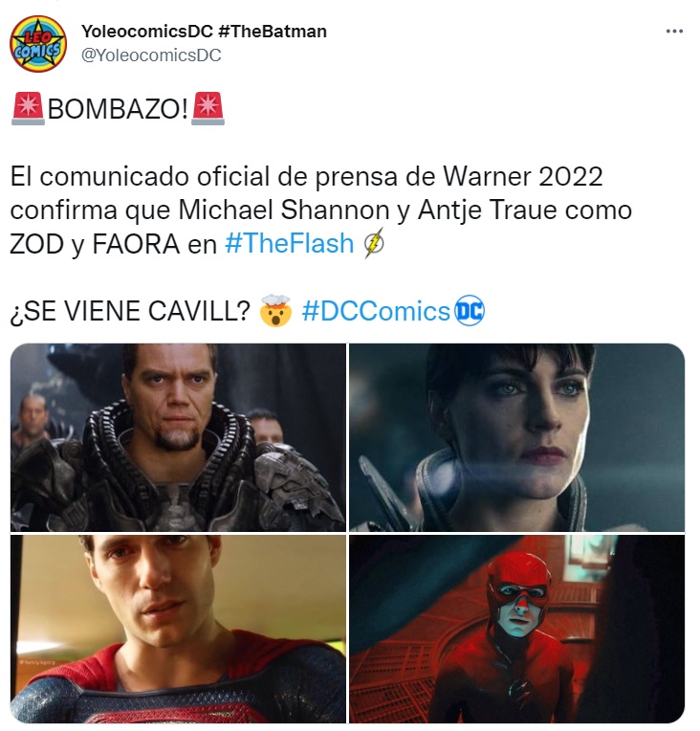Click the Warner 2022 press release sentence
Image resolution: width=700 pixels, height=731 pixels.
[x=321, y=210]
